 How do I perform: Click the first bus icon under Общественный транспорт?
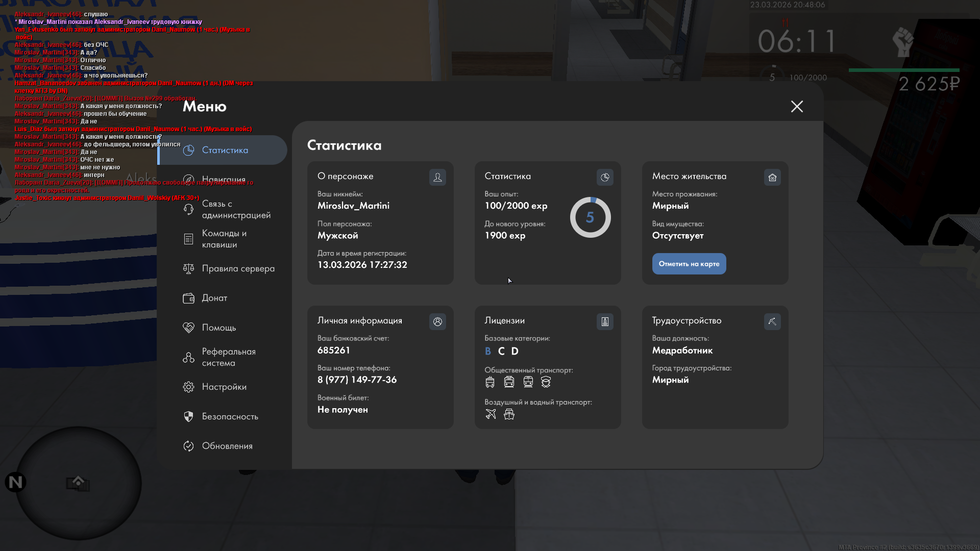(x=490, y=382)
